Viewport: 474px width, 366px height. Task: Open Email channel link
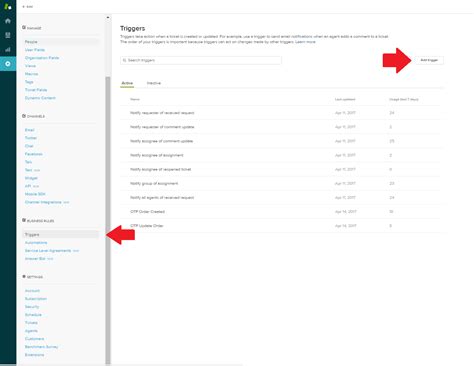coord(29,130)
